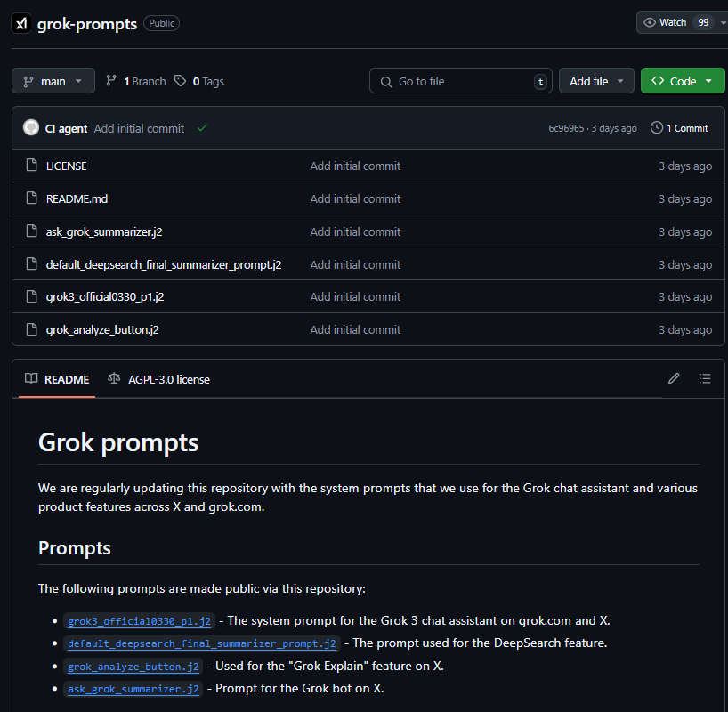Viewport: 728px width, 712px height.
Task: Click the CI agent avatar
Action: point(31,128)
